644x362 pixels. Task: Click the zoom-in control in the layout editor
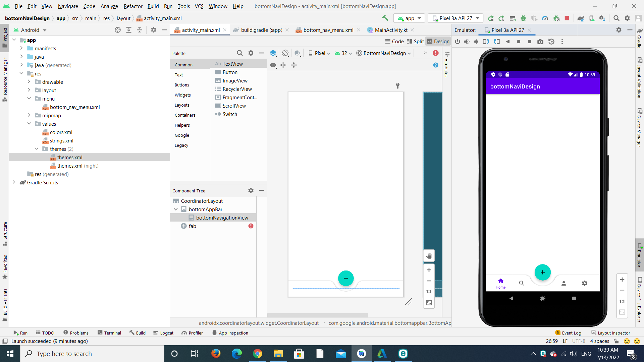click(x=429, y=270)
